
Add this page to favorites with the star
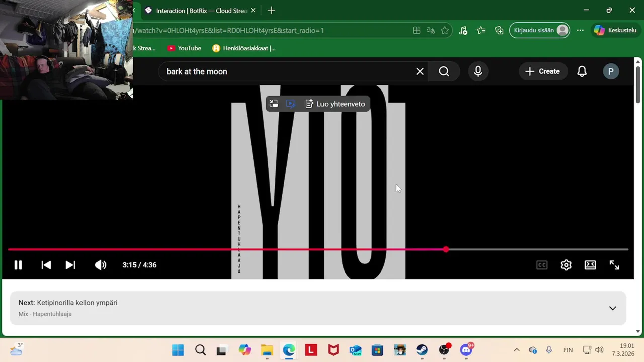click(x=445, y=30)
